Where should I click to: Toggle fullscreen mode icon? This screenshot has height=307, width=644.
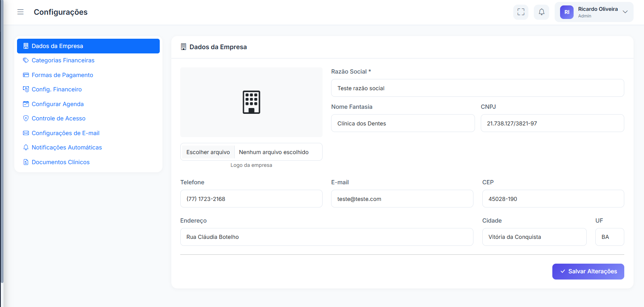coord(521,12)
